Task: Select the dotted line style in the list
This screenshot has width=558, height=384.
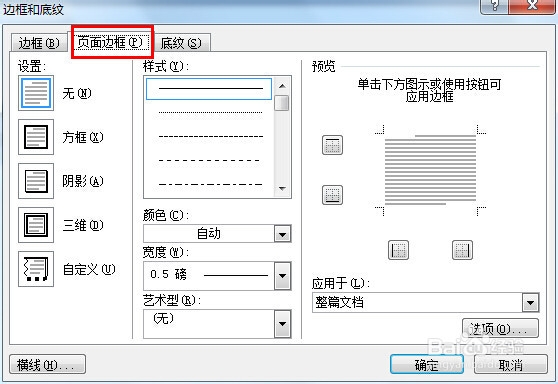Action: click(209, 112)
